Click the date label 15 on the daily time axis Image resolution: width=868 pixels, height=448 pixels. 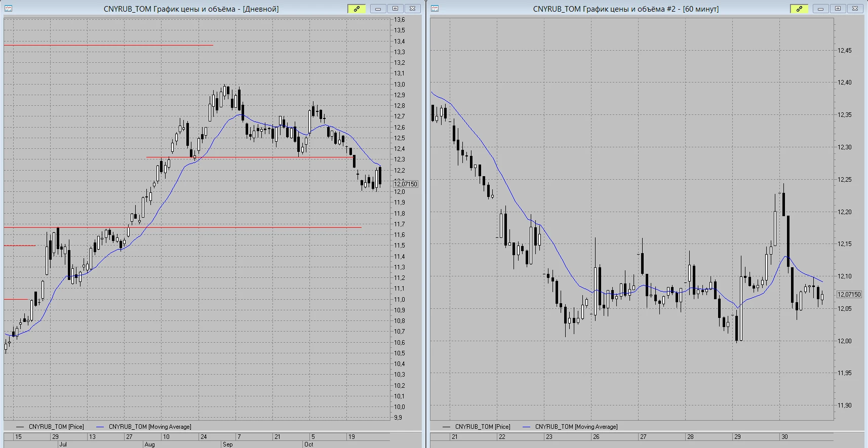tap(18, 437)
